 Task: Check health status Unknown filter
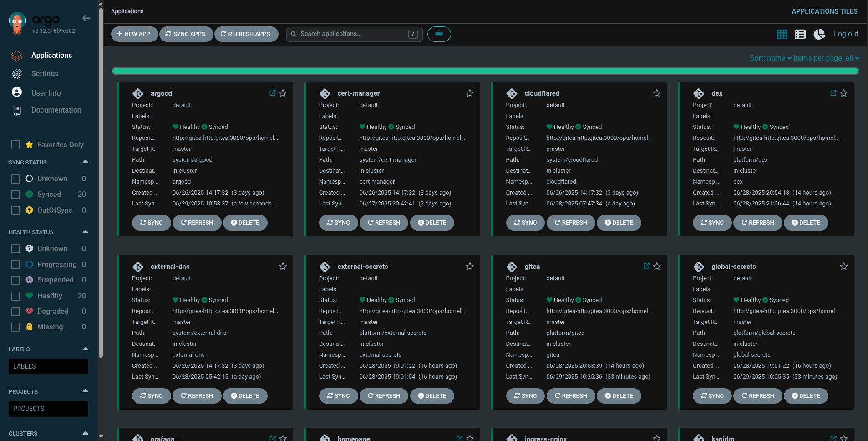(x=15, y=249)
